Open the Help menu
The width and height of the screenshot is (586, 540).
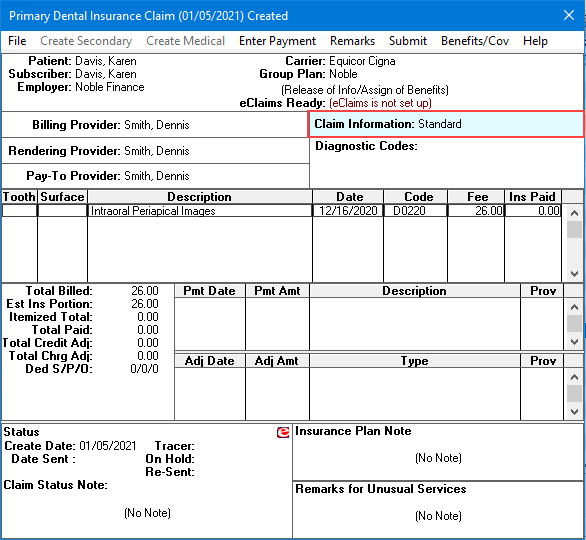click(x=535, y=41)
